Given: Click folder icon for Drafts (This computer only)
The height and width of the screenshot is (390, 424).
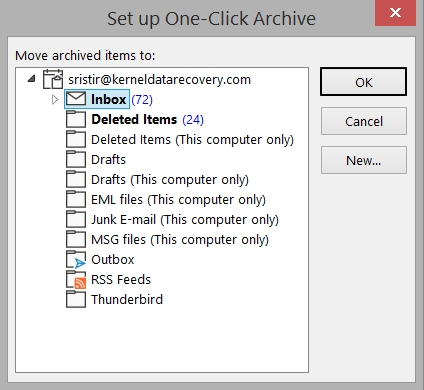Looking at the screenshot, I should 76,179.
